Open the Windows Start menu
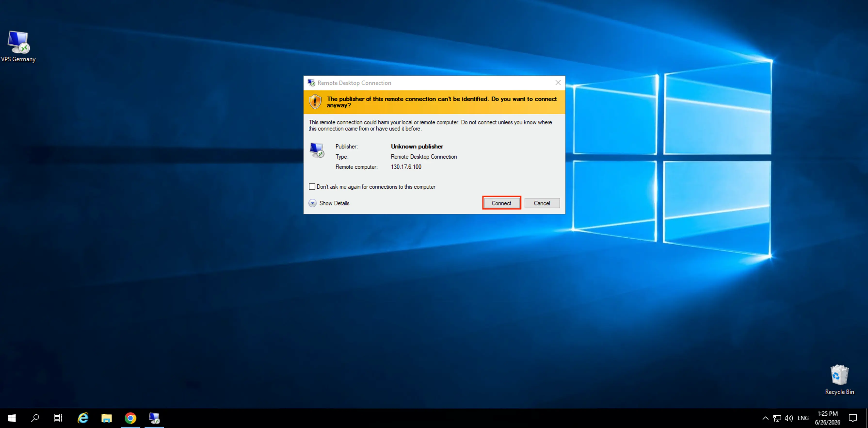 pyautogui.click(x=11, y=418)
